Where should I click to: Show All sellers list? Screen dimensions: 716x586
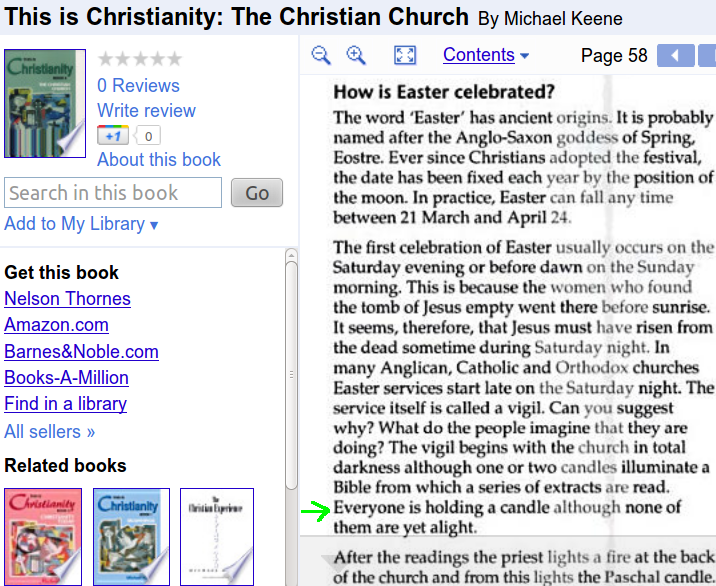pos(50,432)
